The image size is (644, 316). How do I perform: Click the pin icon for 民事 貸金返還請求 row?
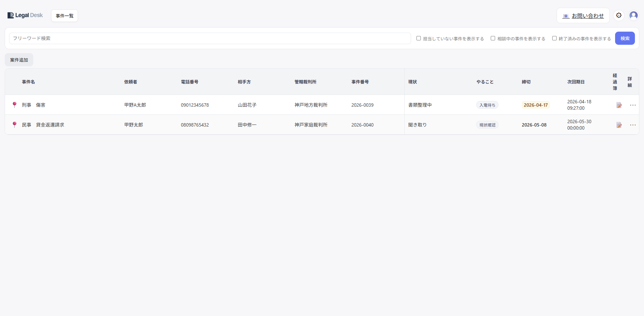pos(14,125)
